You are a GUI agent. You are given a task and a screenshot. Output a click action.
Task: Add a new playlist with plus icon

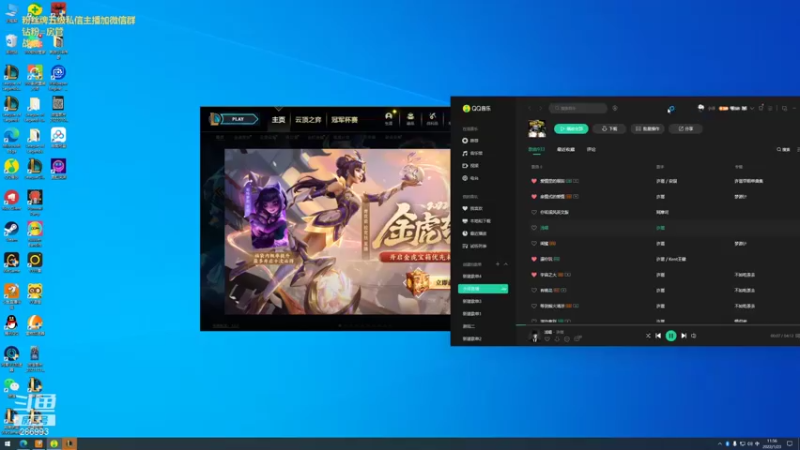coord(497,264)
